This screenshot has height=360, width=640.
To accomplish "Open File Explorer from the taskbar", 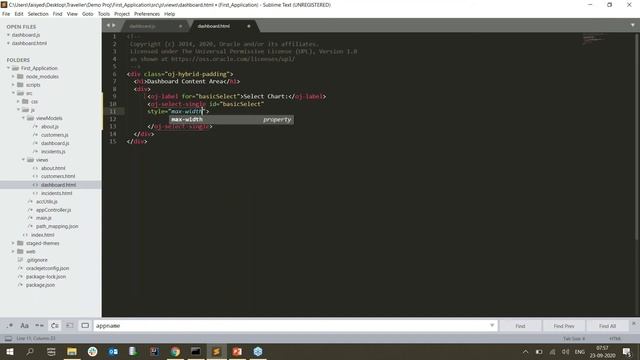I will [72, 351].
